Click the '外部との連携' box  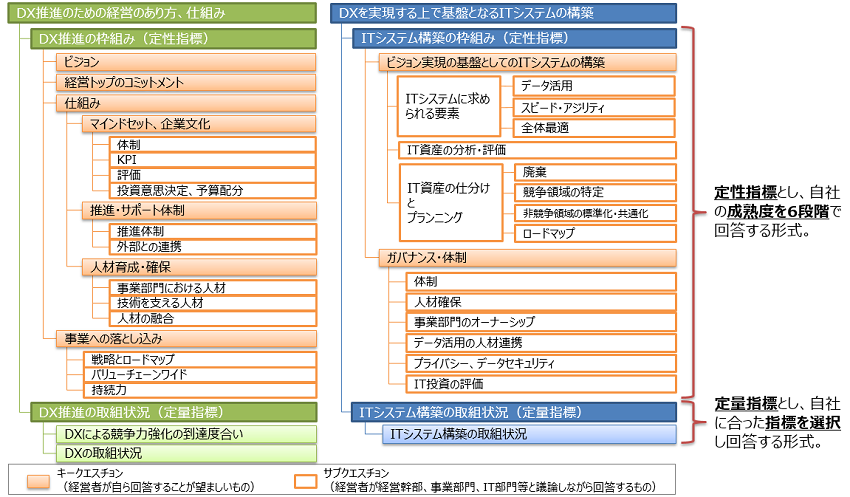click(212, 247)
